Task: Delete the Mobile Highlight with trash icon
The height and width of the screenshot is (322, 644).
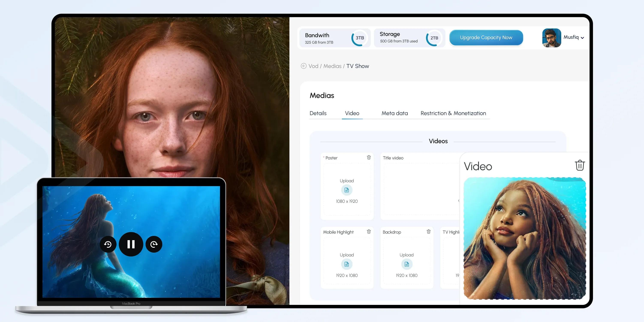Action: click(x=369, y=231)
